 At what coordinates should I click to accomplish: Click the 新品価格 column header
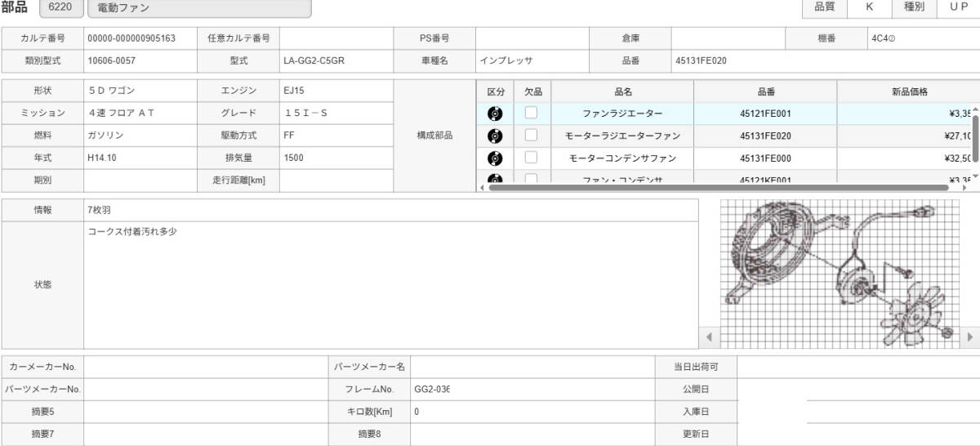pyautogui.click(x=908, y=92)
